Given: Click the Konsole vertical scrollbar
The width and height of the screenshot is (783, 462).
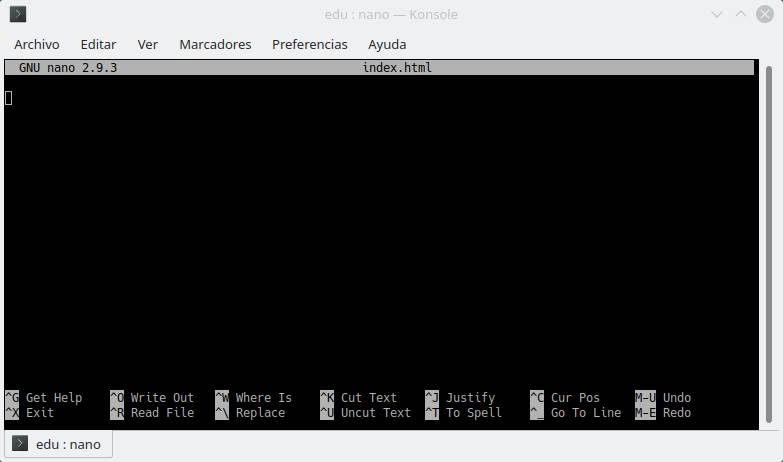Looking at the screenshot, I should pyautogui.click(x=769, y=244).
